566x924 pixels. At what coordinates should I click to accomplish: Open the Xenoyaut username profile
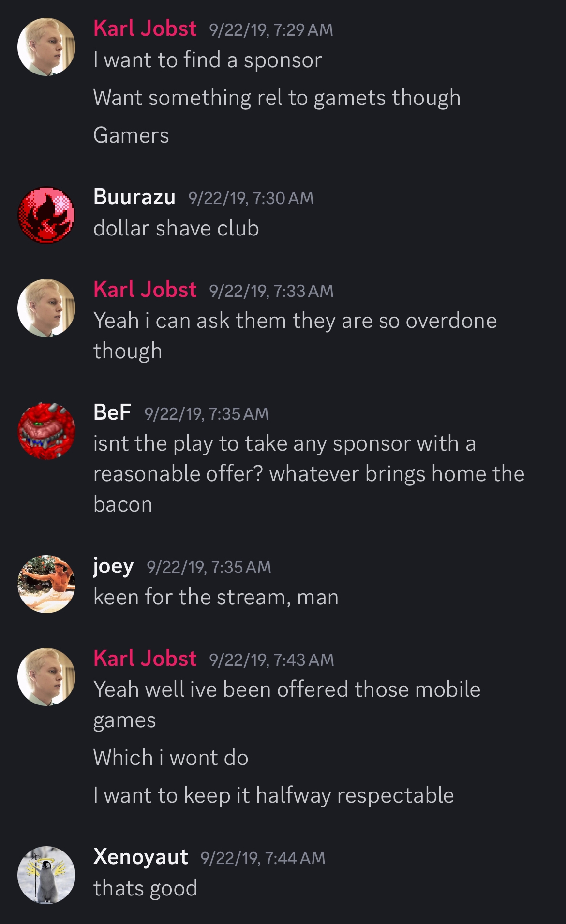140,857
